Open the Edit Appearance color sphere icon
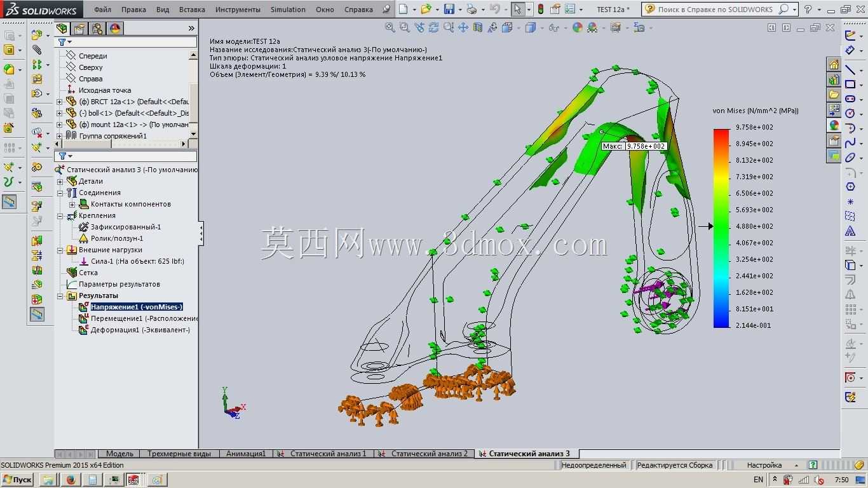 [577, 27]
